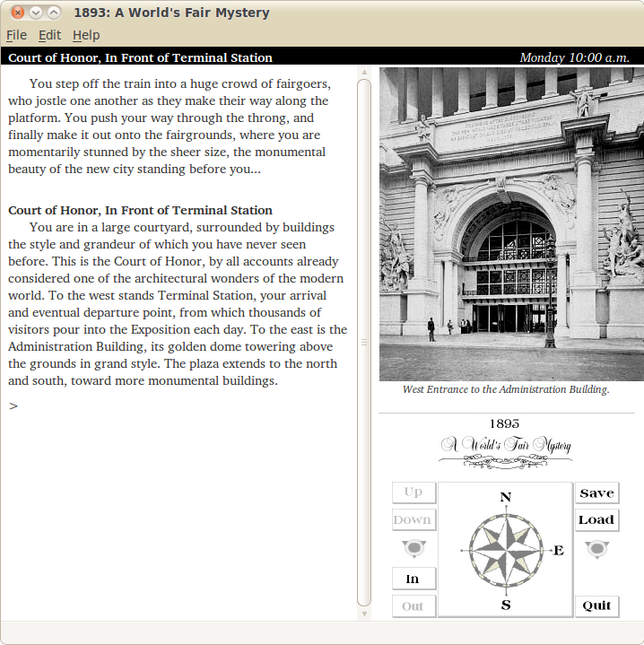Click the Out direction button
The width and height of the screenshot is (644, 645).
click(413, 606)
